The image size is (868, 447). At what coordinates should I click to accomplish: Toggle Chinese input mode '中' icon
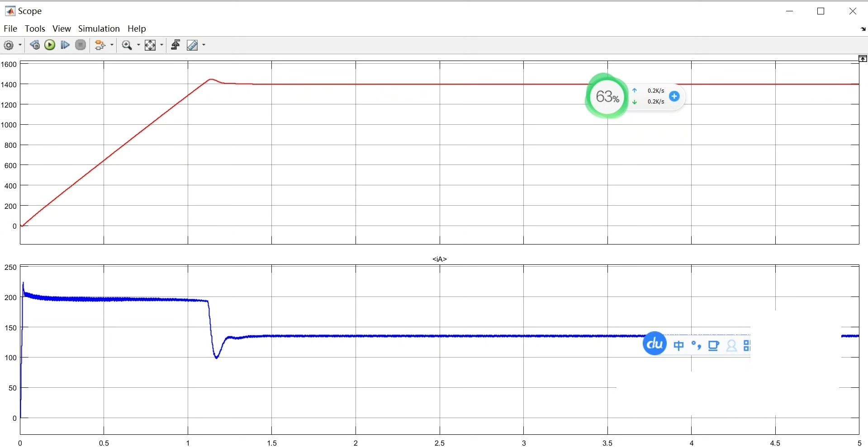(678, 346)
